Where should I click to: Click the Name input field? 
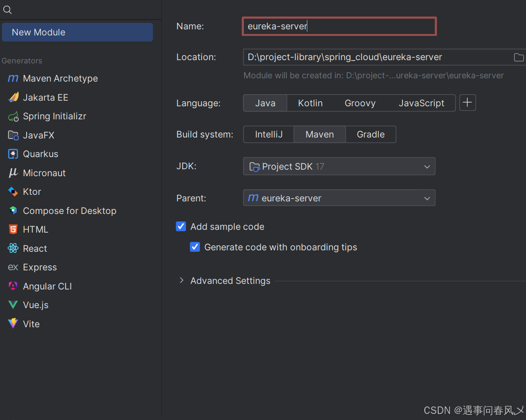coord(339,26)
